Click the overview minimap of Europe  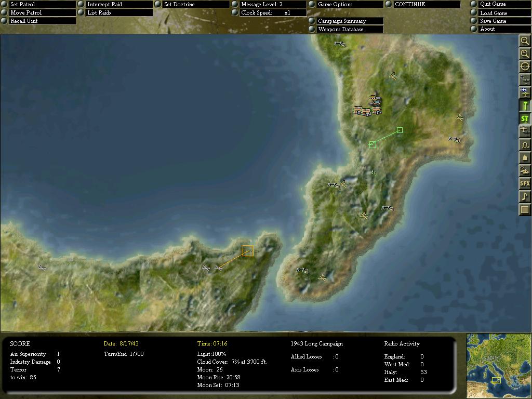pos(499,365)
